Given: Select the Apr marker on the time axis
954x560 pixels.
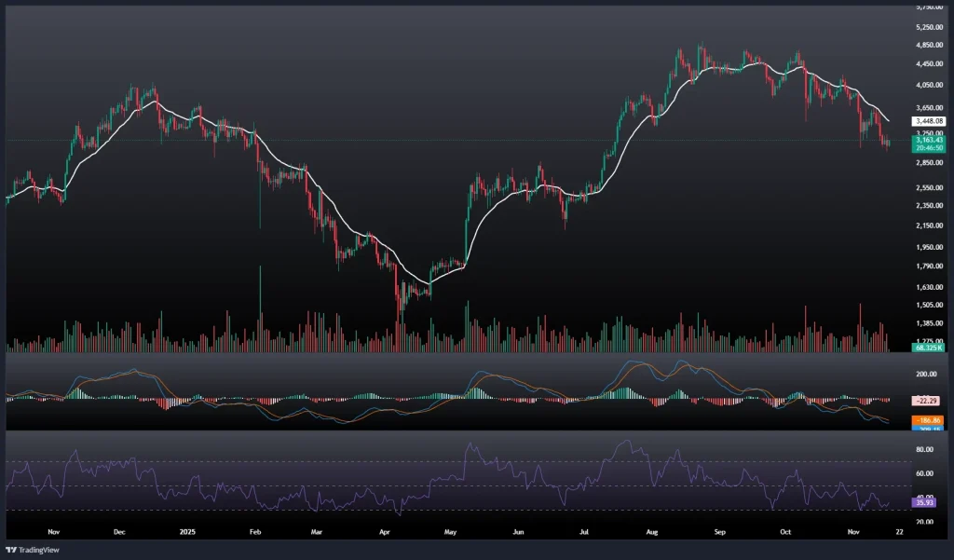Looking at the screenshot, I should tap(386, 530).
